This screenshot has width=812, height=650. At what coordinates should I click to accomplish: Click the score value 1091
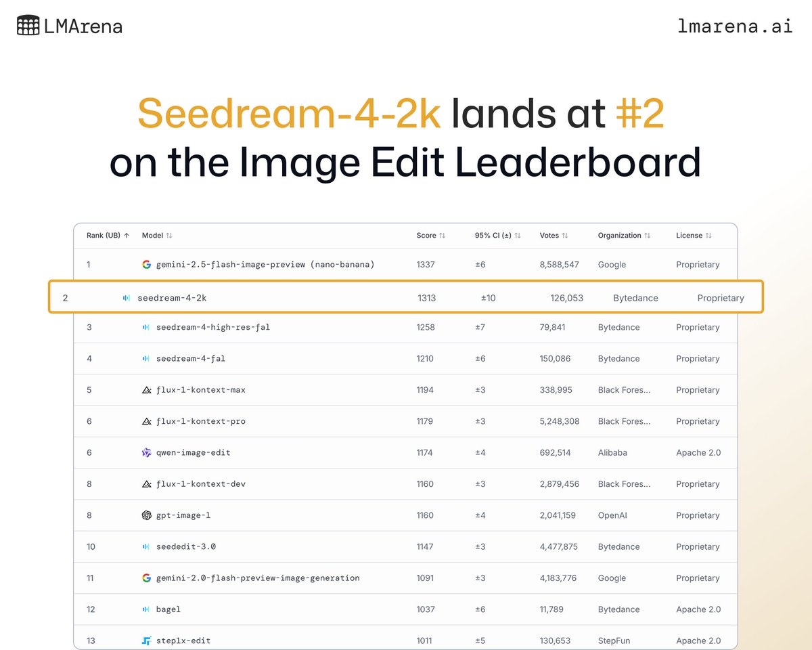426,578
